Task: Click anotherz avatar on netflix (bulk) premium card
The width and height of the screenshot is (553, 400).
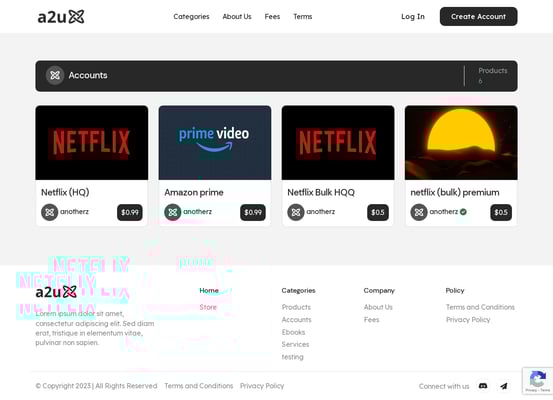Action: (x=419, y=212)
